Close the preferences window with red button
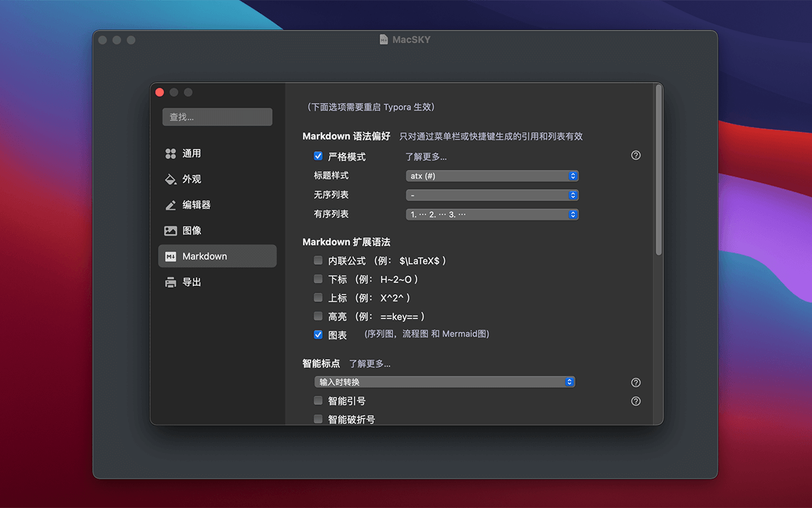The image size is (812, 508). [160, 92]
